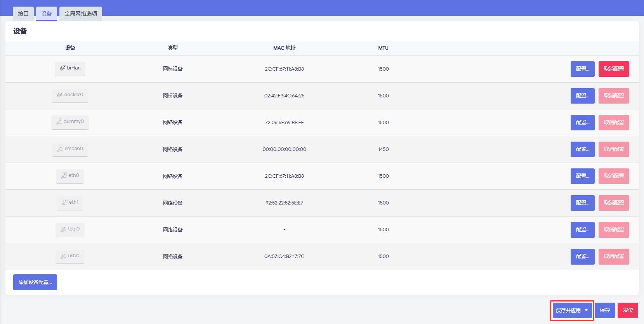Click 添加设备配置 button
Image resolution: width=644 pixels, height=324 pixels.
tap(35, 282)
